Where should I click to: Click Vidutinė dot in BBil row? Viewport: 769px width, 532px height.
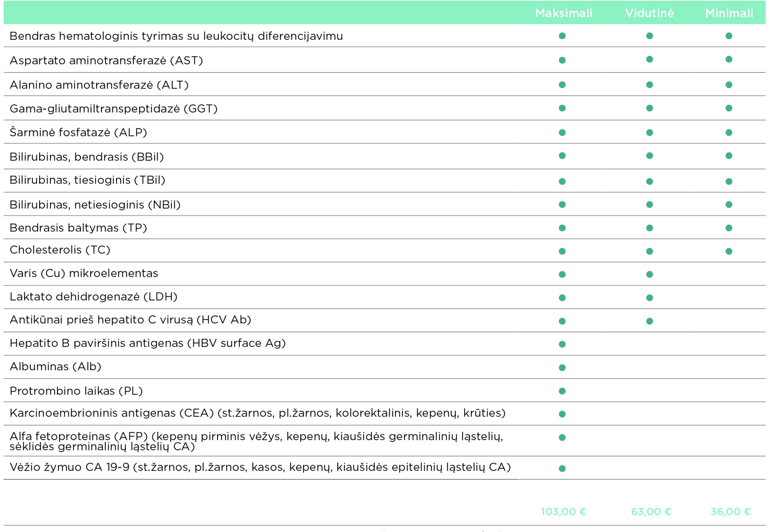click(650, 155)
